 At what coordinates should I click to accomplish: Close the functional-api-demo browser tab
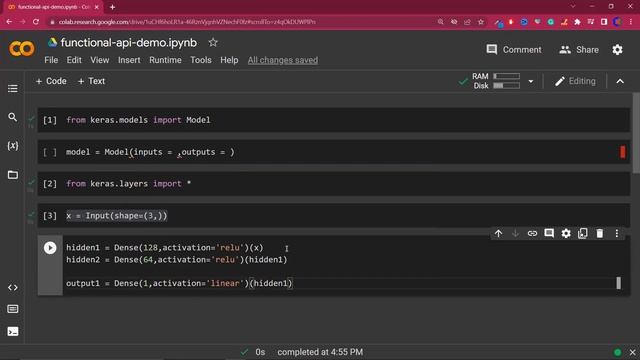pyautogui.click(x=97, y=7)
